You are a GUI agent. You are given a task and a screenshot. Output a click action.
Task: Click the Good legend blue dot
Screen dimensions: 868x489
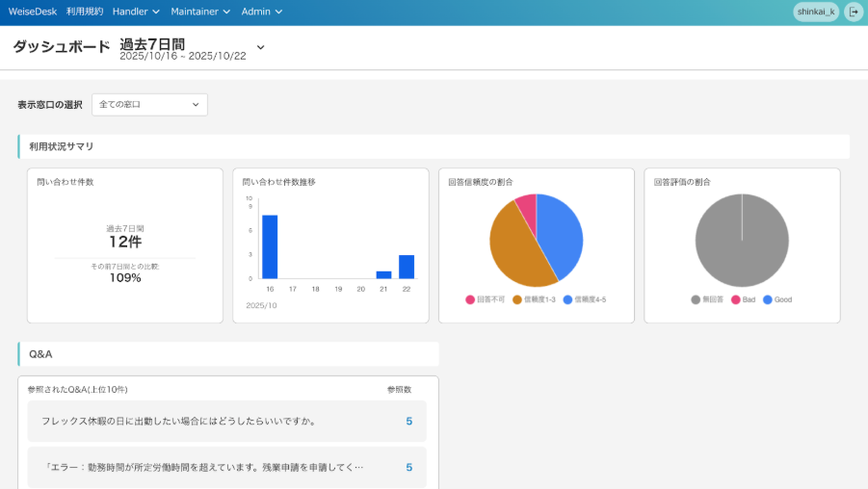(768, 300)
